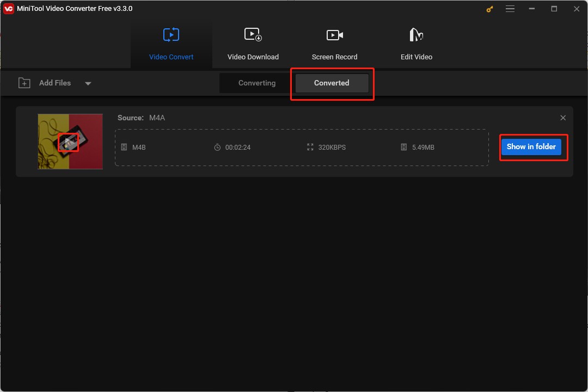
Task: Minimize the MiniTool Video Converter window
Action: click(532, 9)
